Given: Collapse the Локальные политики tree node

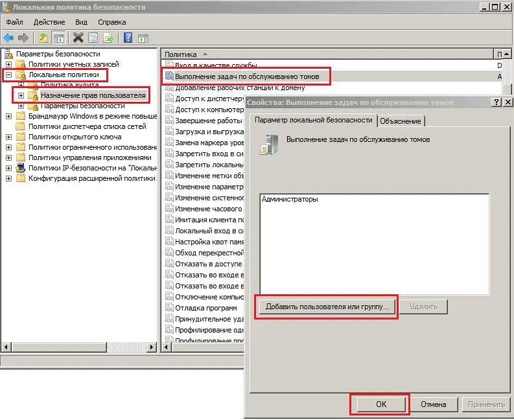Looking at the screenshot, I should point(8,75).
